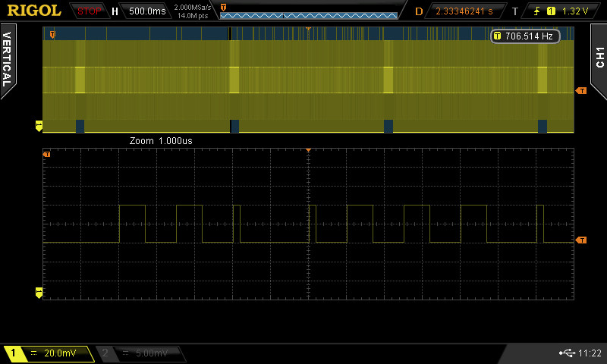The image size is (607, 364).
Task: Click the RIGOL logo
Action: tap(34, 11)
